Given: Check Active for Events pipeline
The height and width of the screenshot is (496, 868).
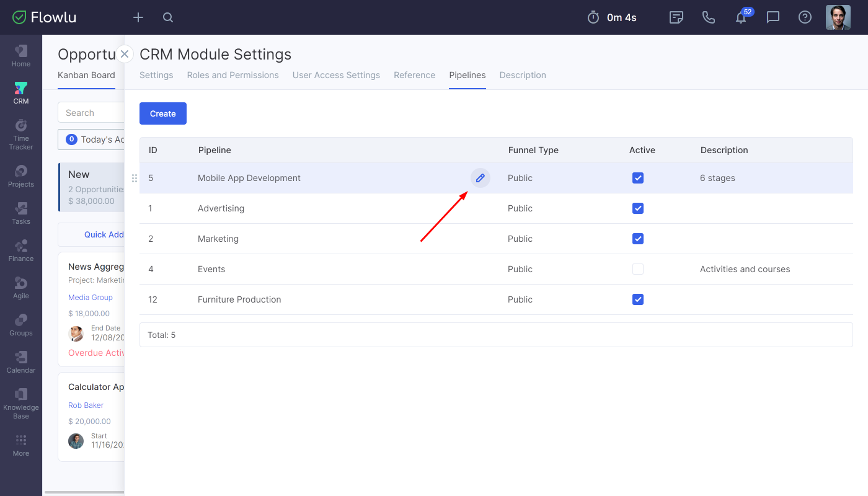Looking at the screenshot, I should pyautogui.click(x=638, y=269).
